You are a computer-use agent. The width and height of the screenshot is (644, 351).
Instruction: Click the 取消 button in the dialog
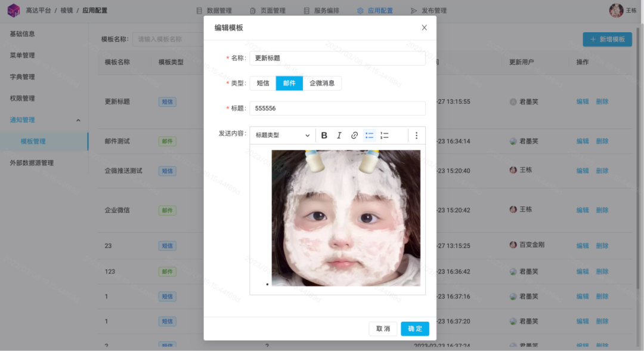383,329
